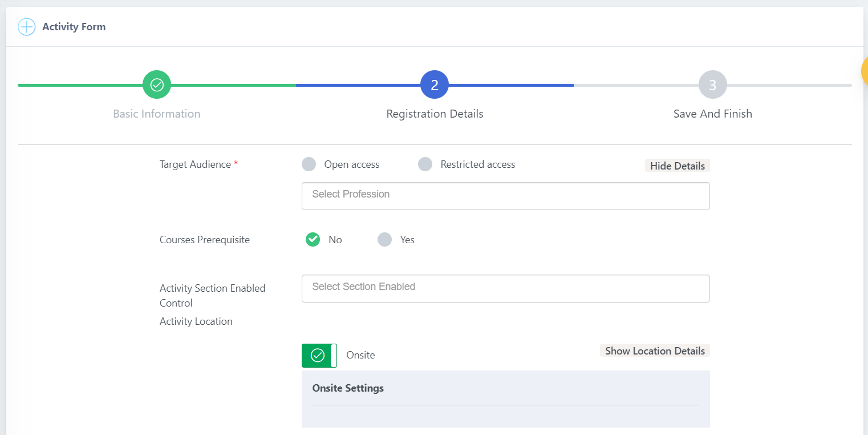
Task: Open the Registration Details step label
Action: (x=435, y=114)
